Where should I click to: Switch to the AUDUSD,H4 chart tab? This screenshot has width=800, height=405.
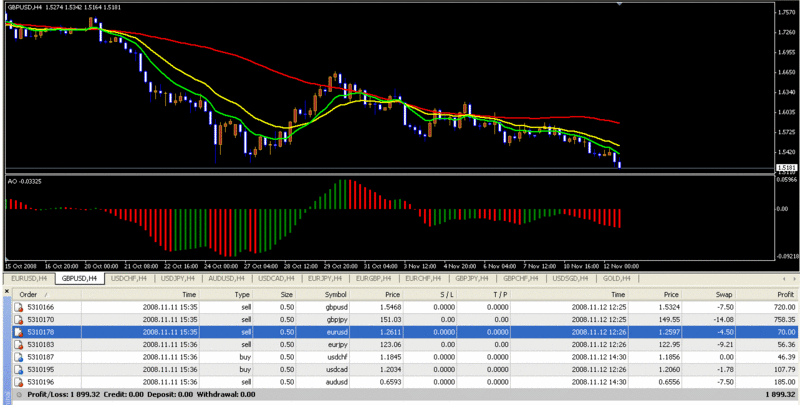tap(227, 279)
